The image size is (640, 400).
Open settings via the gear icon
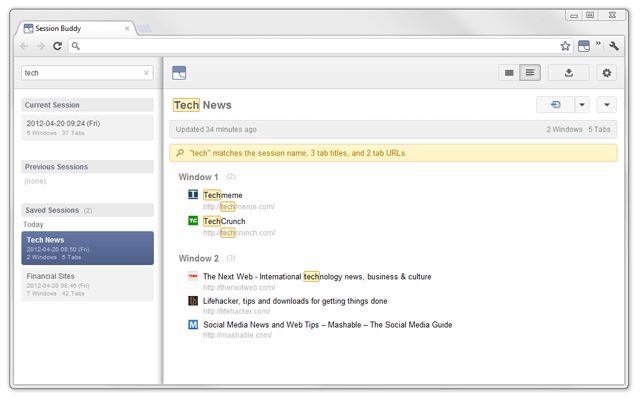coord(607,73)
